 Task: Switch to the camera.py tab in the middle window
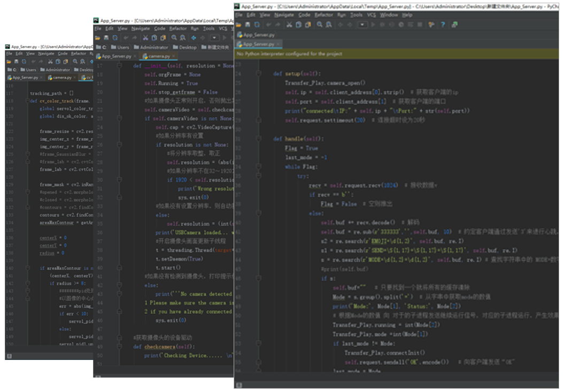[159, 56]
